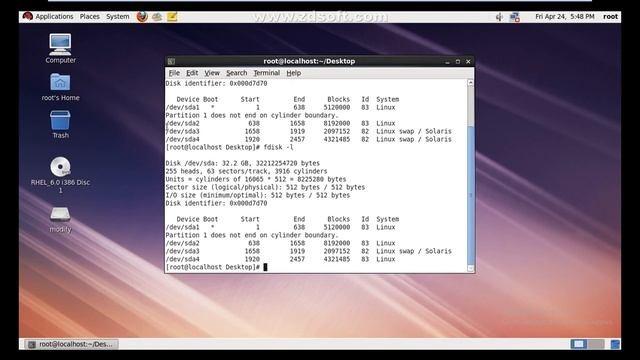Open the note-taking launcher in top panel

tap(172, 17)
